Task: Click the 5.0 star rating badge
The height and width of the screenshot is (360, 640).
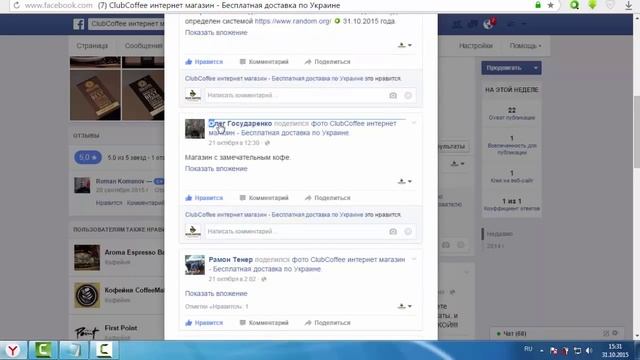Action: [x=88, y=158]
